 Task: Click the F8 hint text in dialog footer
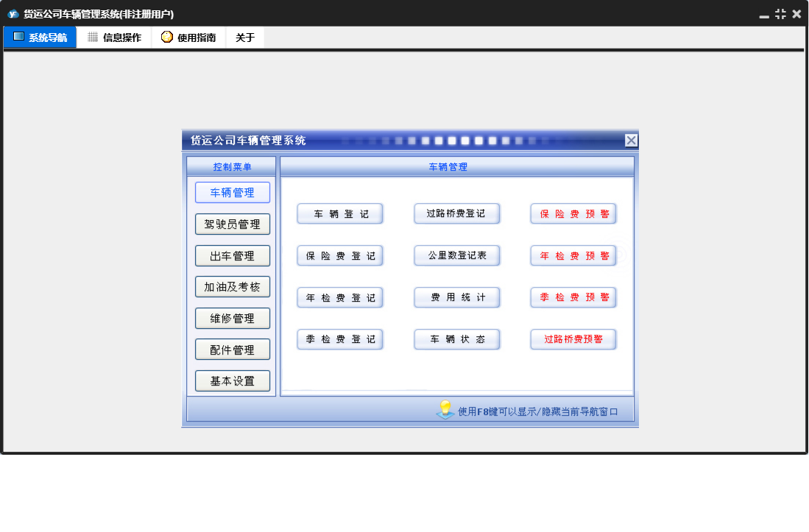tap(537, 411)
